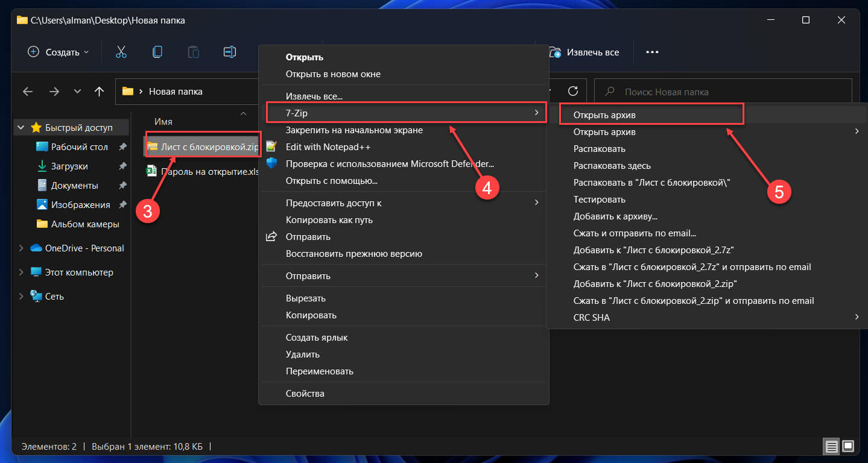Click the Этот компьютер monitor icon

tap(36, 272)
